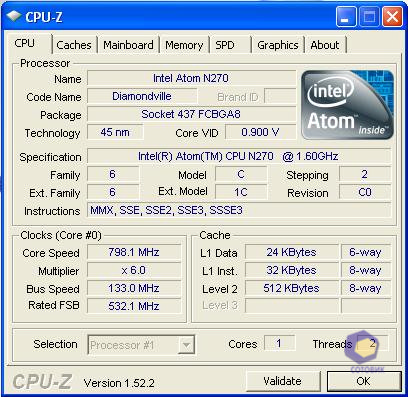This screenshot has width=408, height=397.
Task: Click the Family value field
Action: 113,174
